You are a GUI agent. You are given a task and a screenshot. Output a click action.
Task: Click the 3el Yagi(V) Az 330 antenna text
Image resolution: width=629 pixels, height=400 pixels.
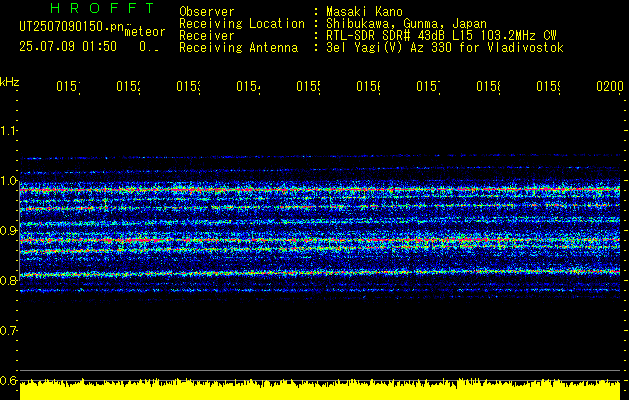point(445,48)
